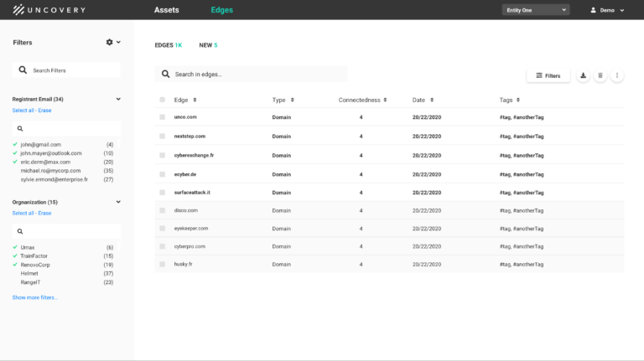Check the unco.com row checkbox
Image resolution: width=644 pixels, height=361 pixels.
(x=162, y=117)
